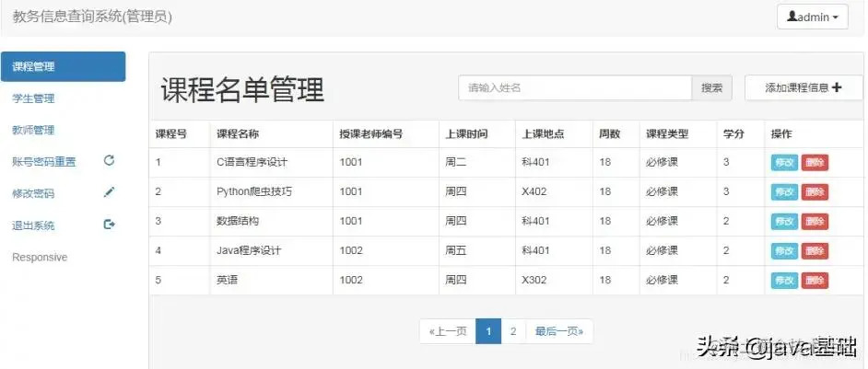
Task: Go to «上一页 in the pagination
Action: pyautogui.click(x=448, y=331)
